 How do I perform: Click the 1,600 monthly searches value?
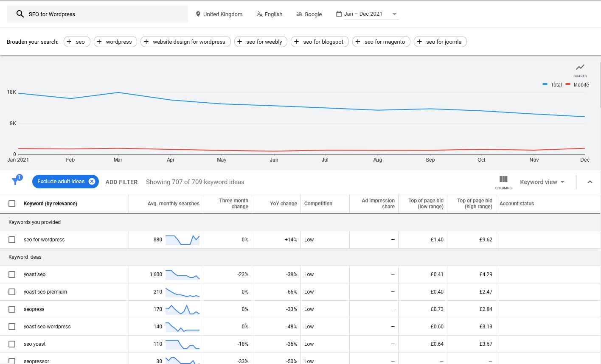tap(156, 274)
